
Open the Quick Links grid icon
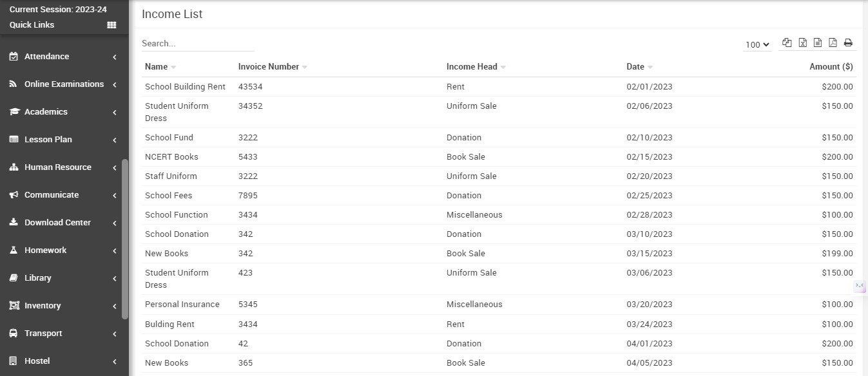tap(111, 25)
